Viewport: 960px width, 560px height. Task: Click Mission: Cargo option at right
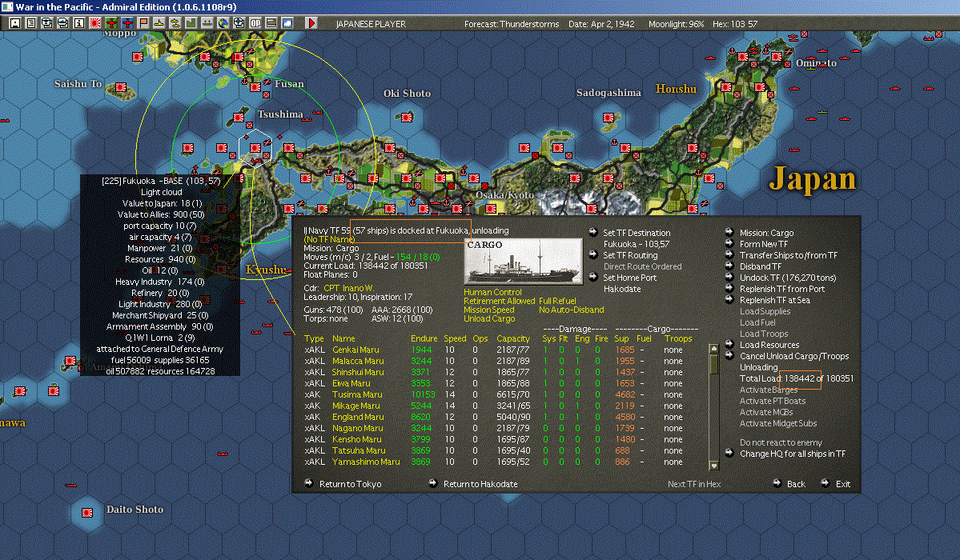pyautogui.click(x=766, y=233)
